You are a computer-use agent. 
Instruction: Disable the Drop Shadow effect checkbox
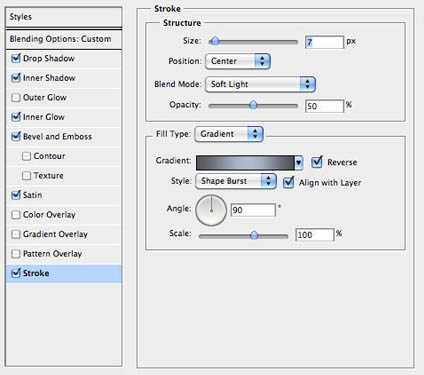point(16,59)
